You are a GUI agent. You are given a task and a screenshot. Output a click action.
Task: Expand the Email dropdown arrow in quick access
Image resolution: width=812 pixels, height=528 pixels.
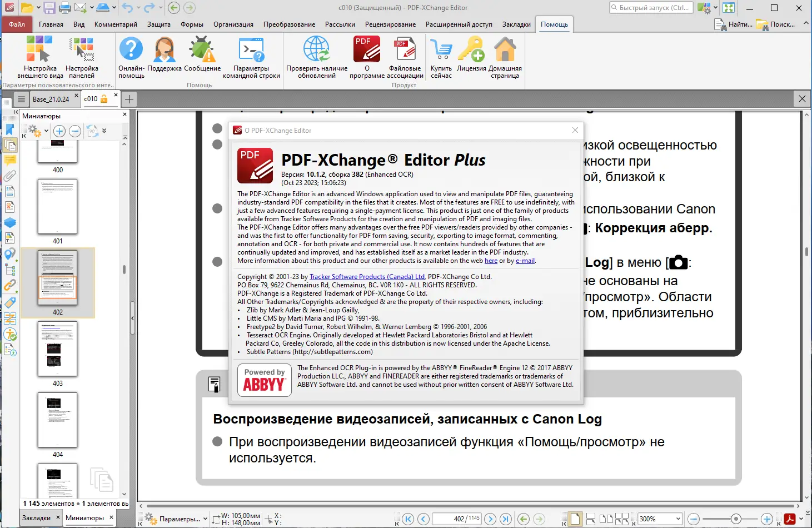[x=91, y=8]
